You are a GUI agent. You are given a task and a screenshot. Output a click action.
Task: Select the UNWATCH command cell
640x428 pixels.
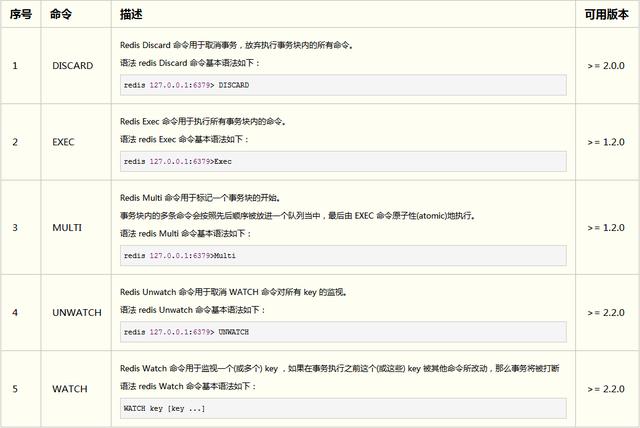click(x=77, y=313)
